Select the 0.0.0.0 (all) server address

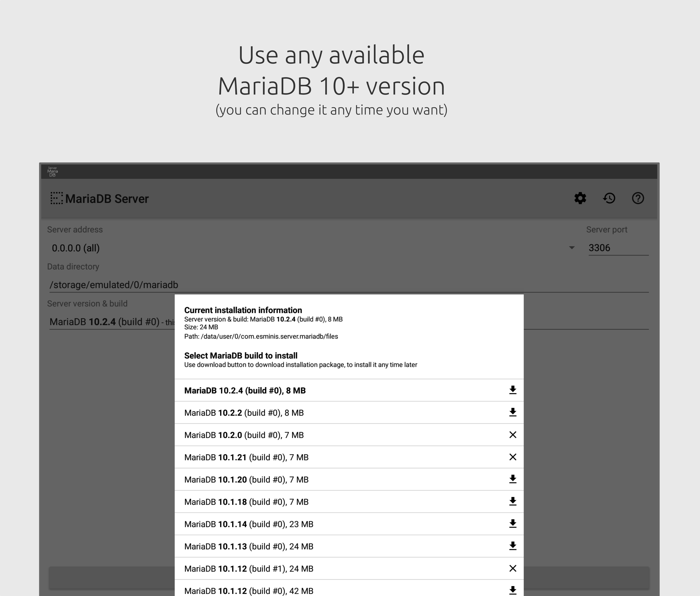tap(76, 248)
